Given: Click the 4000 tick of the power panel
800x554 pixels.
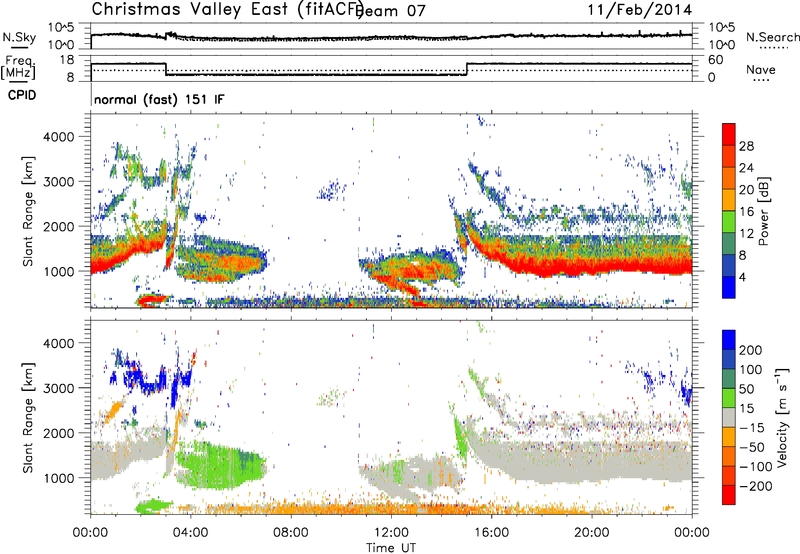Looking at the screenshot, I should (58, 137).
